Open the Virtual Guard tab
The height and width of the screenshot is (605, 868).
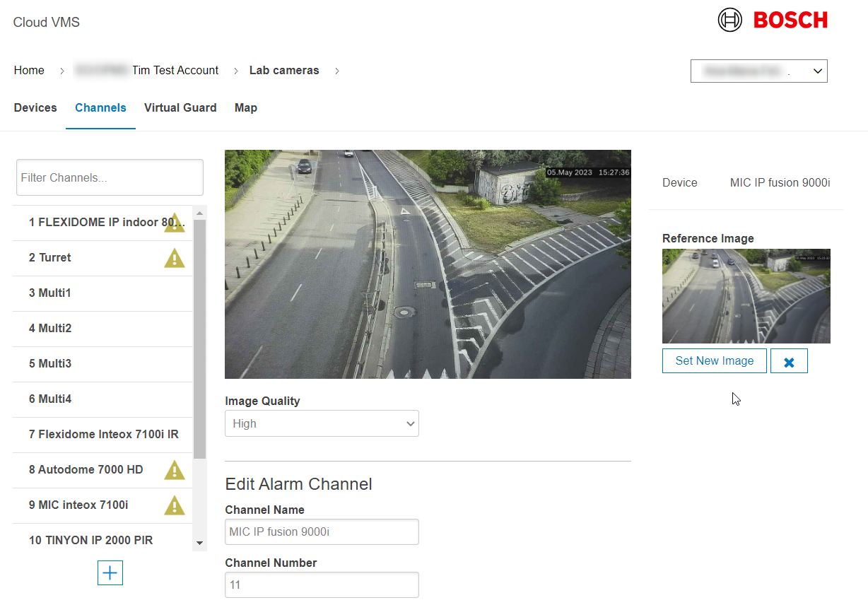click(x=180, y=108)
